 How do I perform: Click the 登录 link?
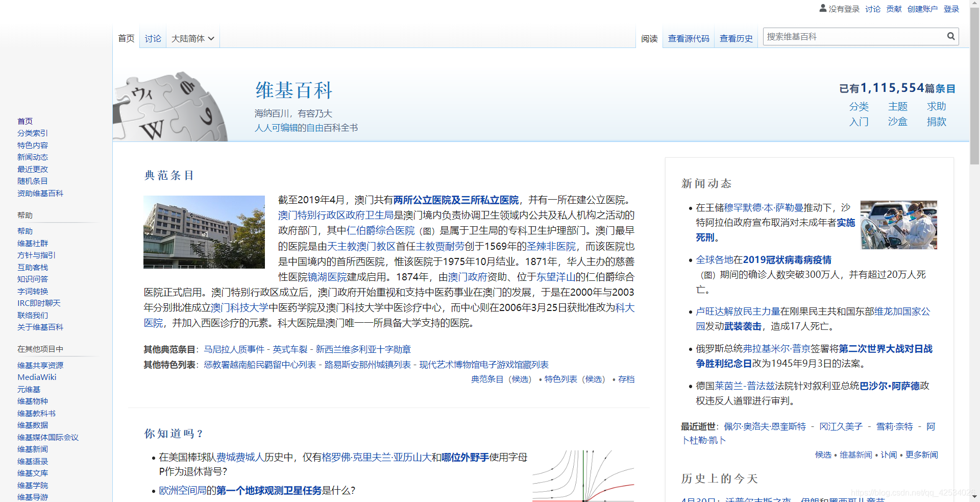point(951,9)
